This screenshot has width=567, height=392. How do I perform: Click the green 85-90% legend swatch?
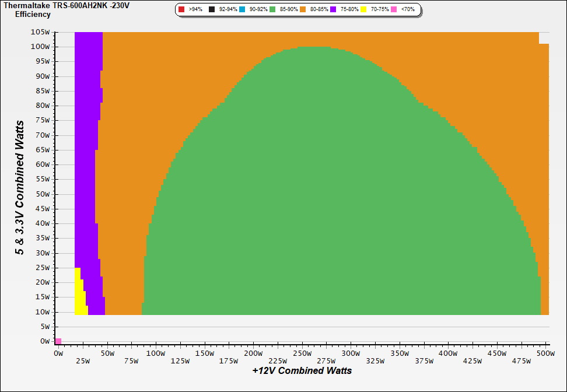pyautogui.click(x=272, y=10)
